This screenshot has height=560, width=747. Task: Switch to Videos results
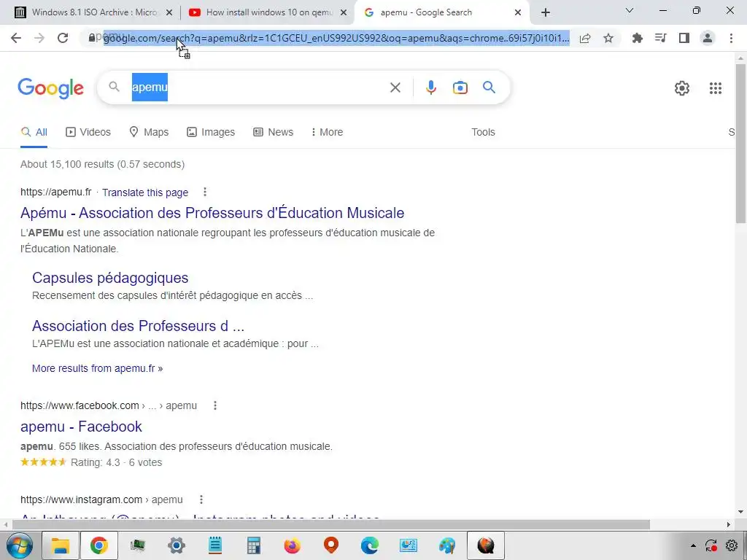[x=88, y=132]
